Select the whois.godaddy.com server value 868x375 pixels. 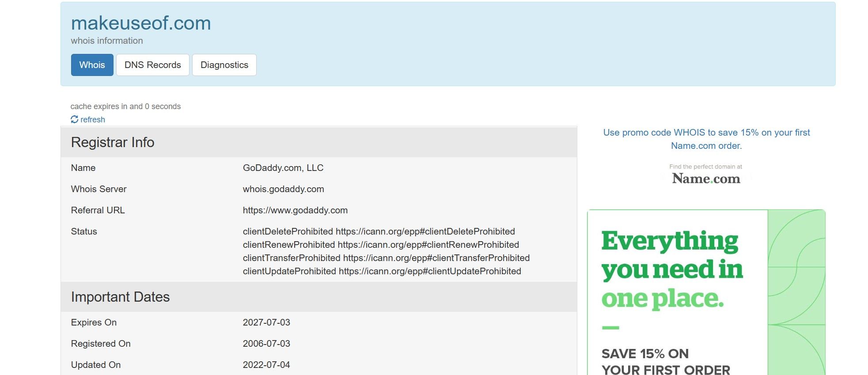pos(284,189)
